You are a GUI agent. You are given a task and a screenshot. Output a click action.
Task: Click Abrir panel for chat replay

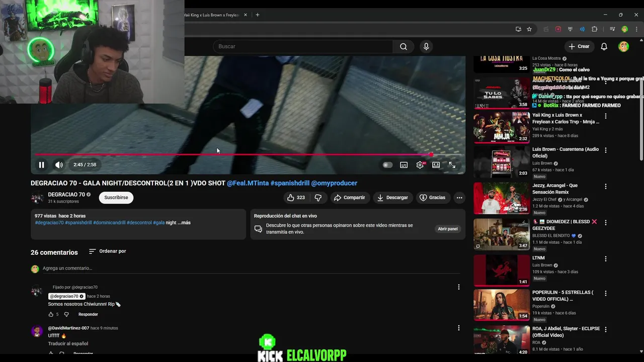pyautogui.click(x=447, y=229)
